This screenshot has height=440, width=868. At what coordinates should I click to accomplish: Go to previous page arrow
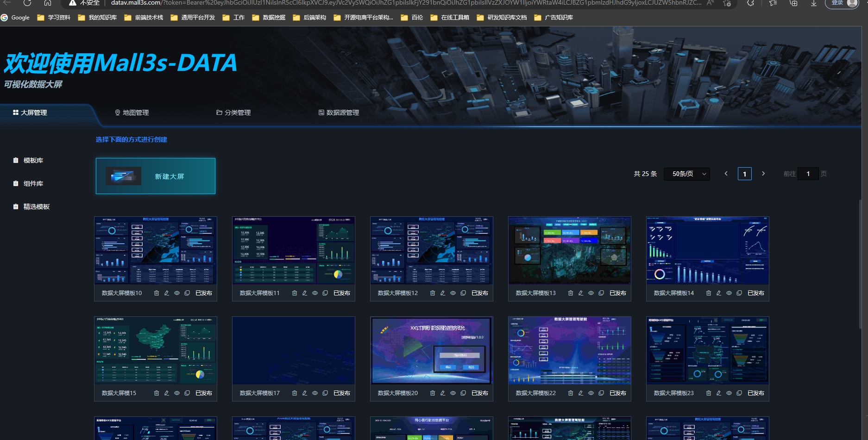(x=726, y=174)
